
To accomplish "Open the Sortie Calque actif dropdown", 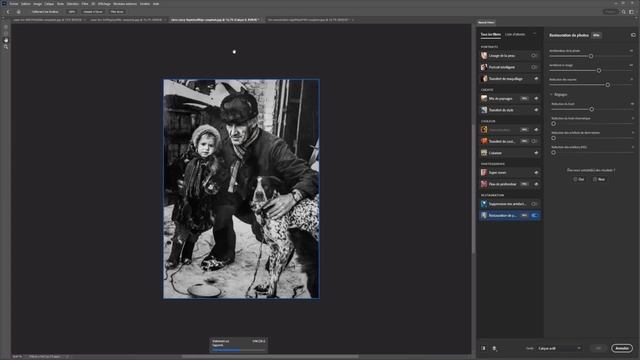I will point(559,348).
